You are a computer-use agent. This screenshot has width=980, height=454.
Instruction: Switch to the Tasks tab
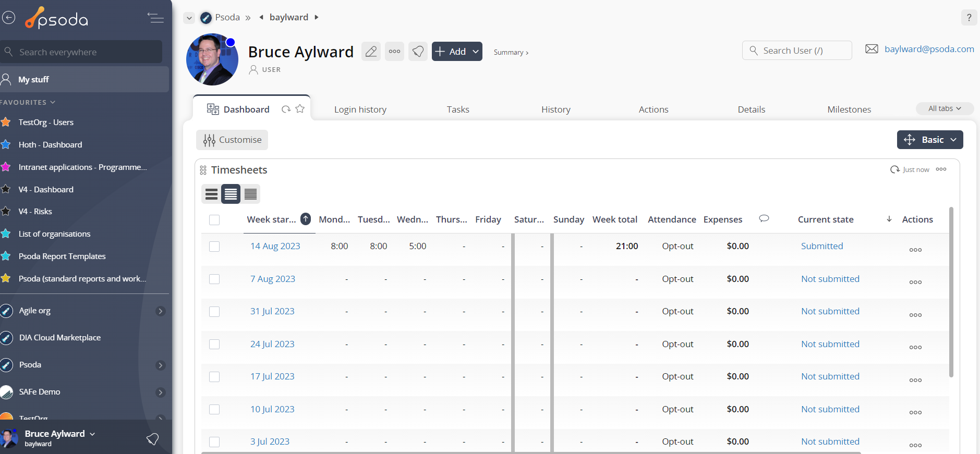click(458, 109)
